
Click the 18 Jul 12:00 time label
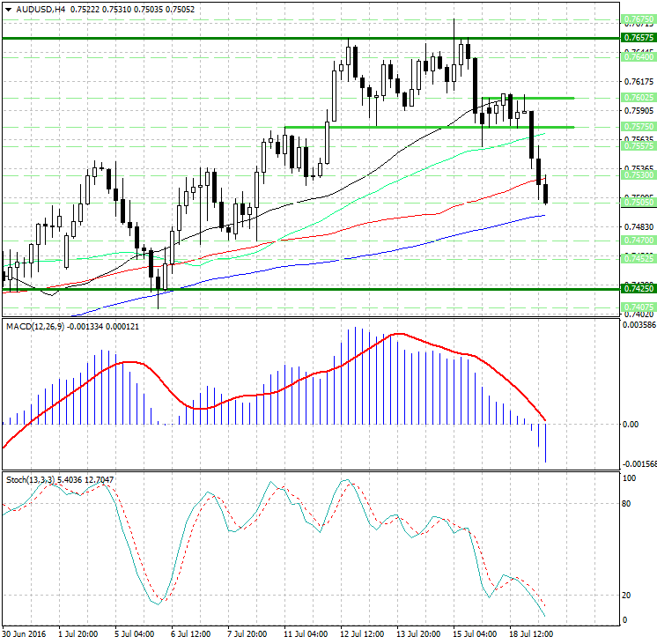tap(530, 633)
